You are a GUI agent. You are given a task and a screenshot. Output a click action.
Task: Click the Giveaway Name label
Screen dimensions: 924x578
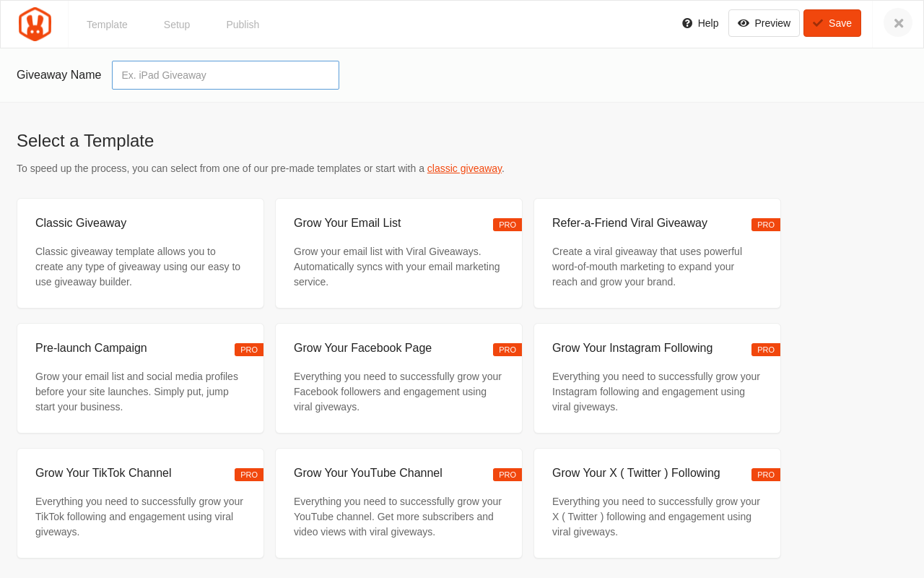59,75
